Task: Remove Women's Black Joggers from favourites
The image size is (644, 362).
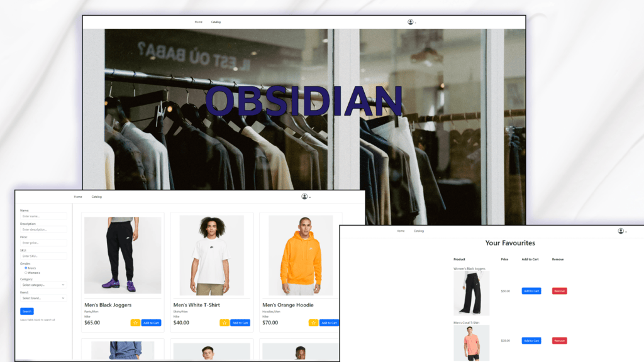Action: click(x=559, y=291)
